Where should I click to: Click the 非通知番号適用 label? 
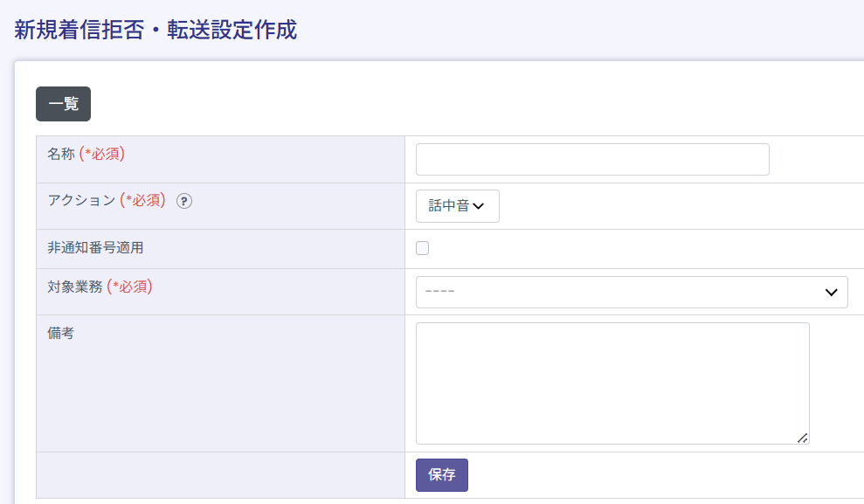(x=95, y=247)
